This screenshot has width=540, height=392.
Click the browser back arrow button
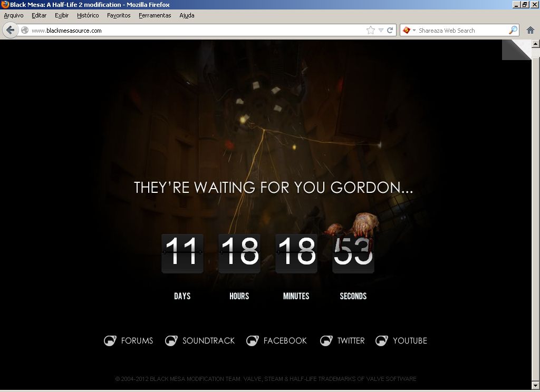[10, 30]
